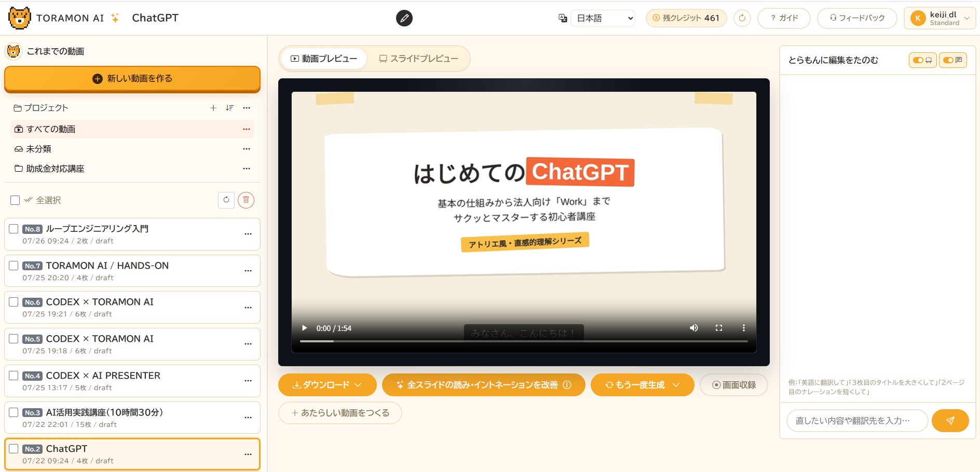980x472 pixels.
Task: Click the tiger icon beside これまでの動画
Action: click(13, 51)
